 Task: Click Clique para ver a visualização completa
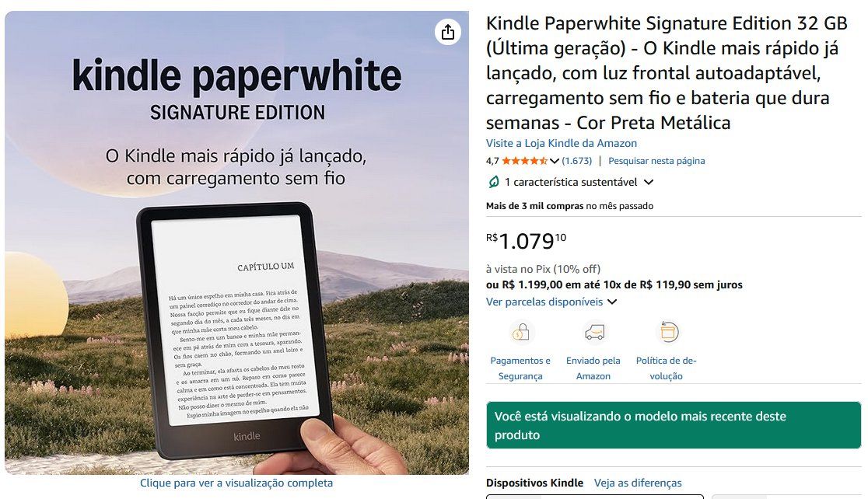(236, 483)
